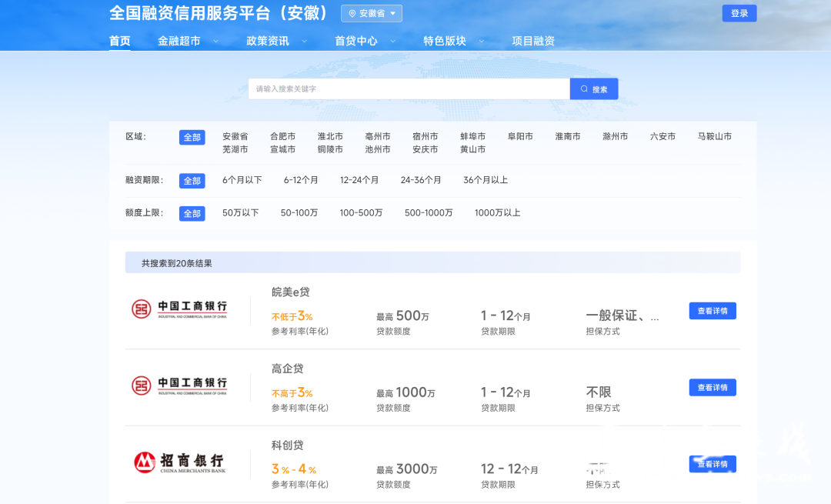Click the 登录 button
Image resolution: width=831 pixels, height=504 pixels.
click(x=739, y=13)
